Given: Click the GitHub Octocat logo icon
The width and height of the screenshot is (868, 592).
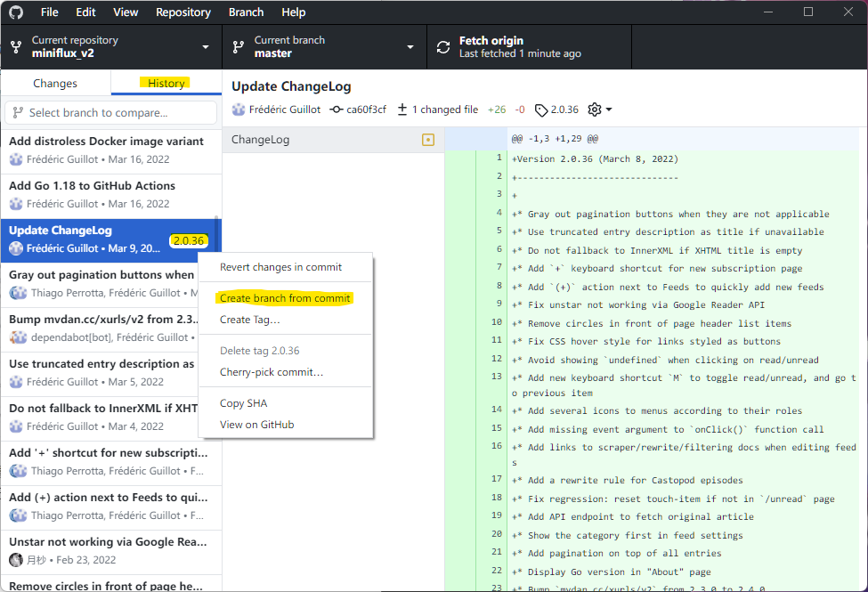Looking at the screenshot, I should pyautogui.click(x=16, y=12).
